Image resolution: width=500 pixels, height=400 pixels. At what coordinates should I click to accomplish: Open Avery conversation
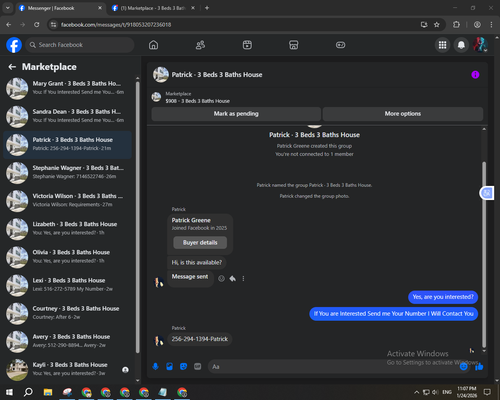click(67, 342)
